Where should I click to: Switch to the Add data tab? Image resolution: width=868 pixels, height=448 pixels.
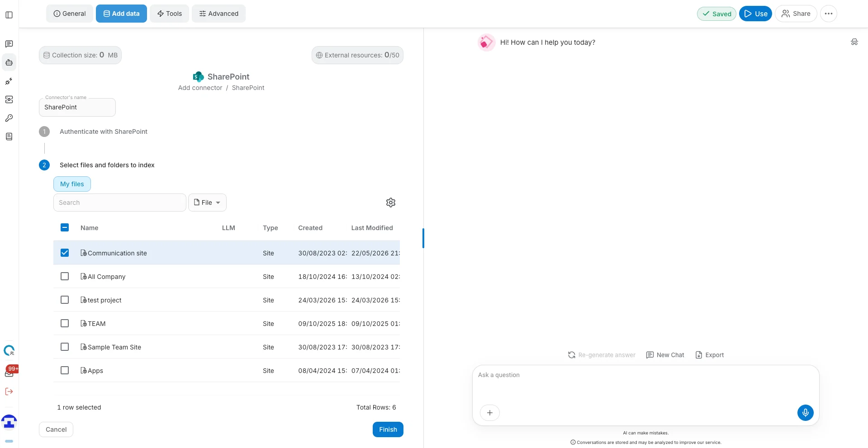click(121, 14)
